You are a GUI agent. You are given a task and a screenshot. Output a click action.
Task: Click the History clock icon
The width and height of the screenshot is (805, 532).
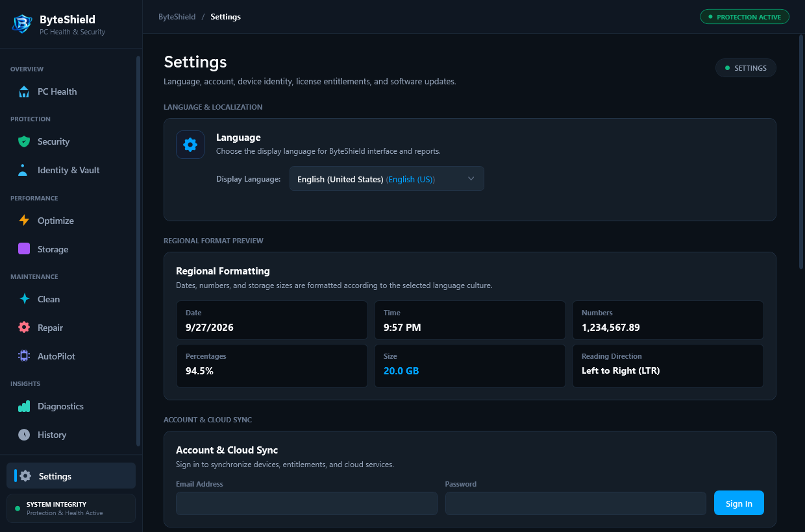click(24, 435)
